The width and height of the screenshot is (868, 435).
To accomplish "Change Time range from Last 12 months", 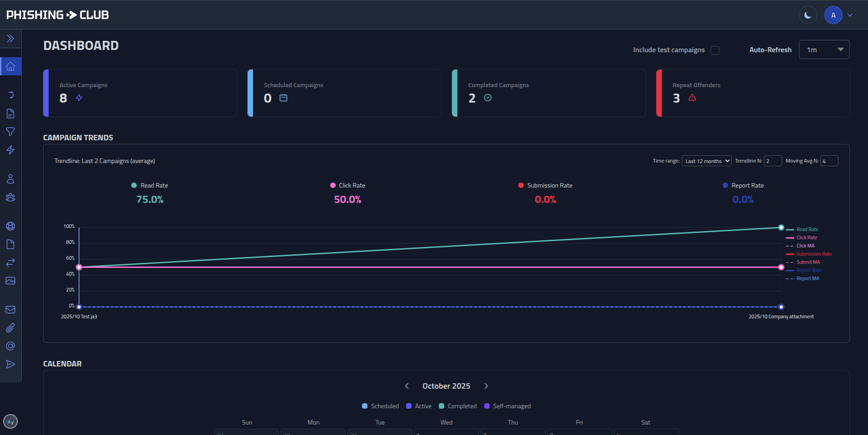I will point(706,161).
